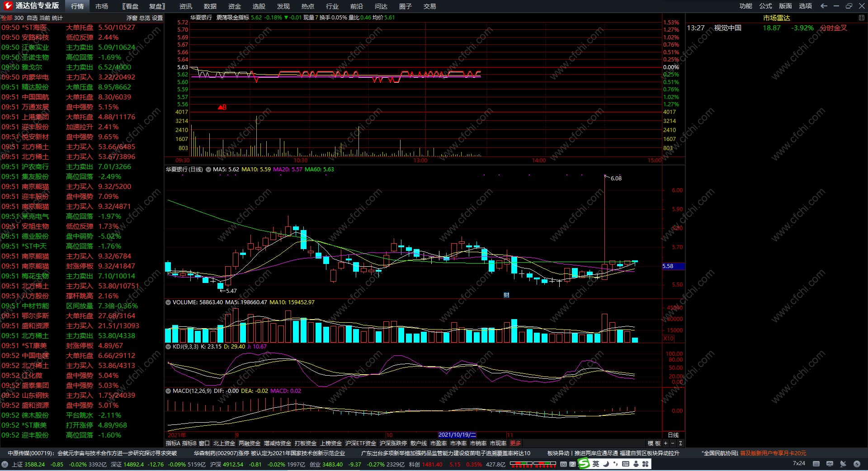Select the 沪深ETF资金 indicator tab
The width and height of the screenshot is (868, 471).
click(x=361, y=443)
